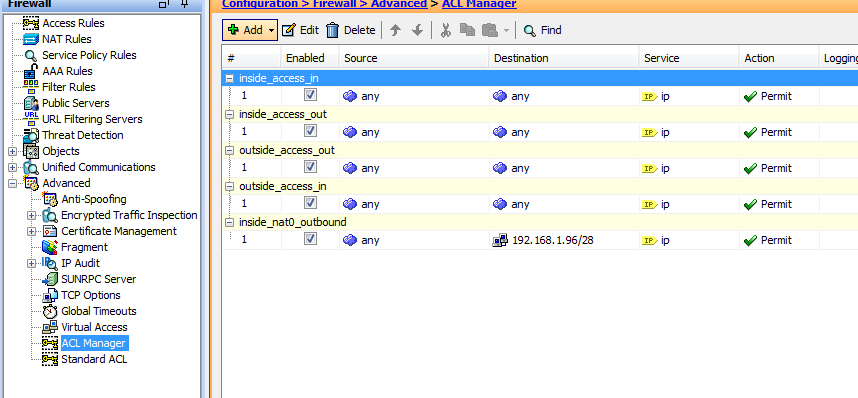This screenshot has width=858, height=398.
Task: Click the Public Servers icon
Action: pyautogui.click(x=31, y=103)
